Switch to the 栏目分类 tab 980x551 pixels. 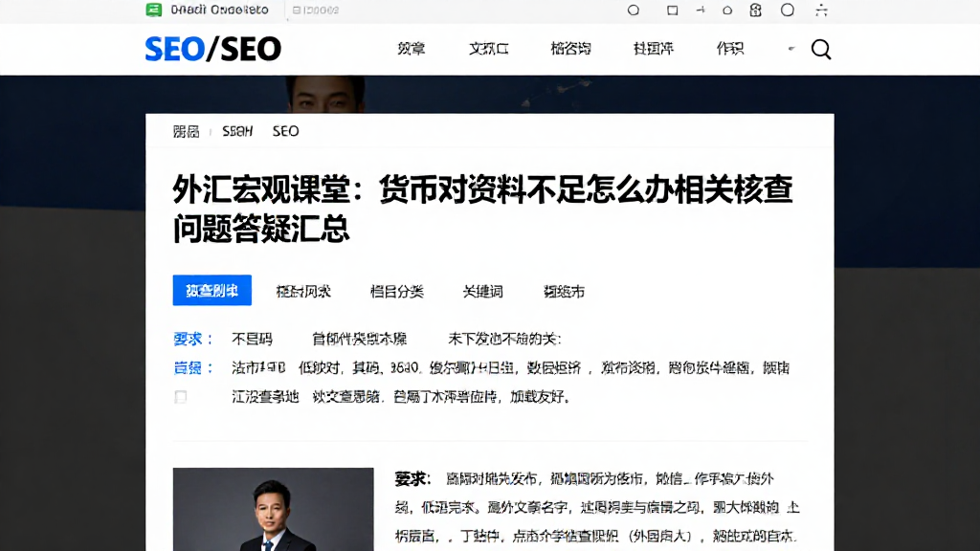(x=397, y=292)
